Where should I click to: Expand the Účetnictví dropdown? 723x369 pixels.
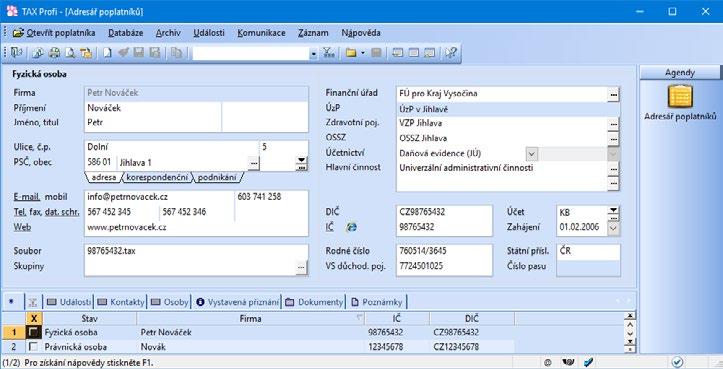pos(532,154)
